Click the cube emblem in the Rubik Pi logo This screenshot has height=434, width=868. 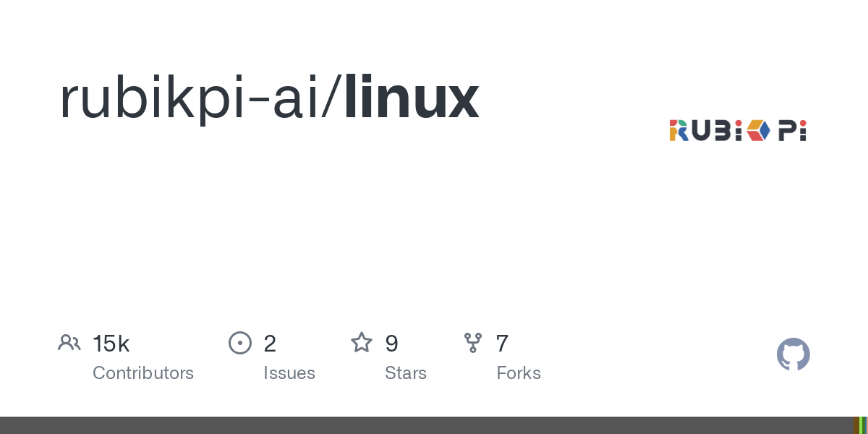pyautogui.click(x=758, y=130)
